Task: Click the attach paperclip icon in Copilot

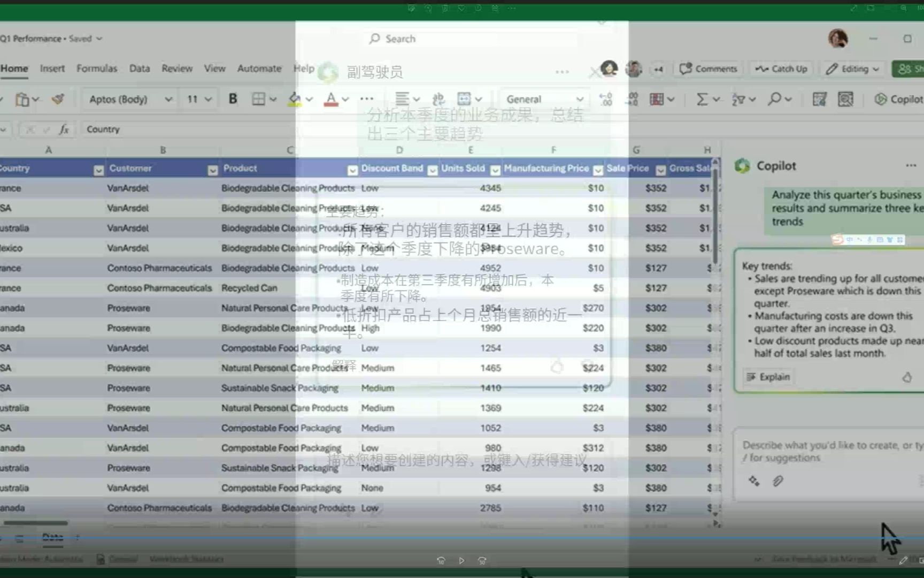Action: point(778,481)
